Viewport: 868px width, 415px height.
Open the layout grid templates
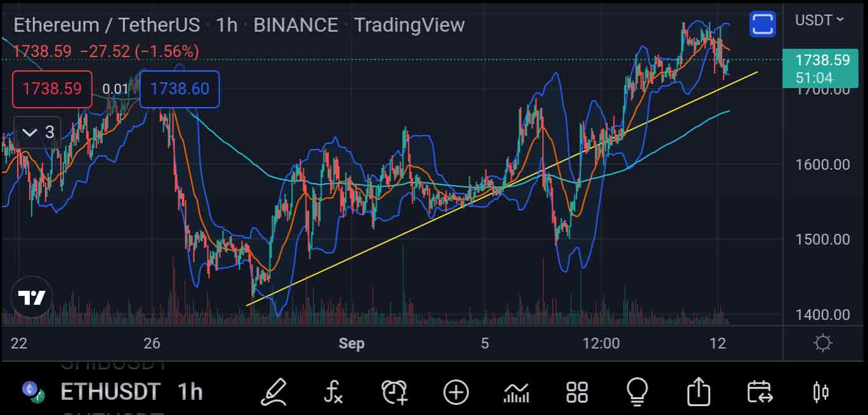click(577, 392)
